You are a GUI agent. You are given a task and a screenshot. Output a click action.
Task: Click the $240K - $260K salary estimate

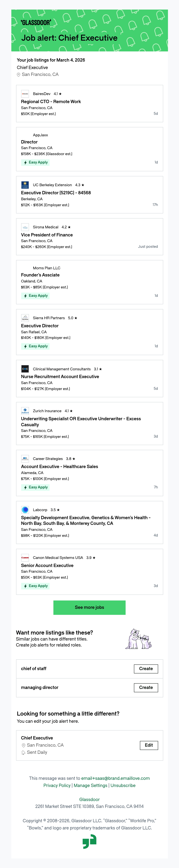tap(46, 247)
